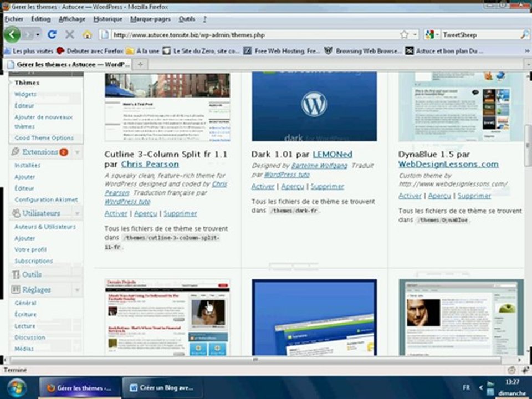Open Écriture under Réglages

(x=25, y=315)
